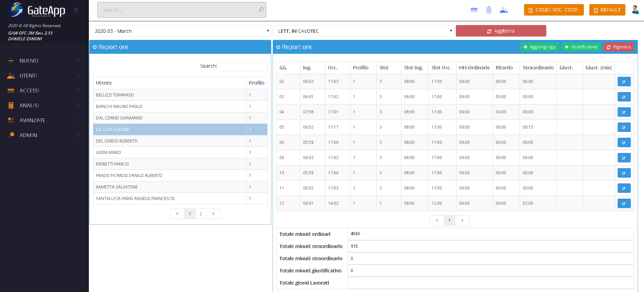Viewport: 644px width, 292px height.
Task: Click the Giustificativo button
Action: pyautogui.click(x=581, y=47)
